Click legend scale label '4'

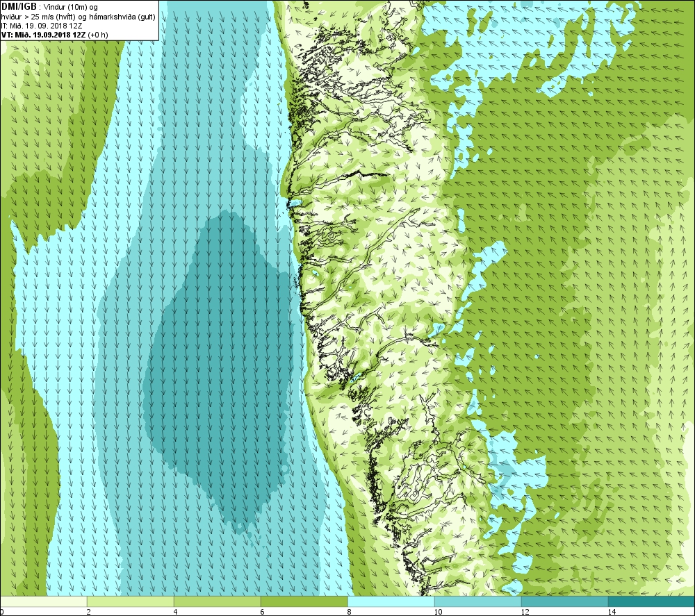click(176, 612)
